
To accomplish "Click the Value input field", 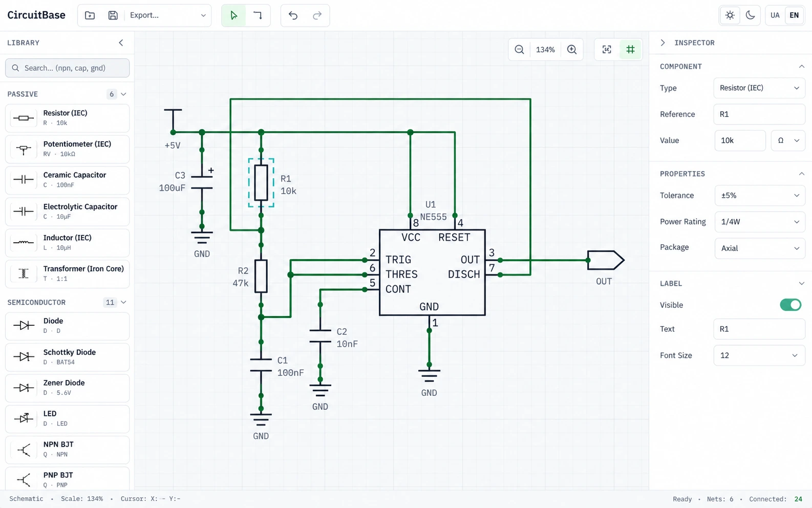I will coord(740,140).
